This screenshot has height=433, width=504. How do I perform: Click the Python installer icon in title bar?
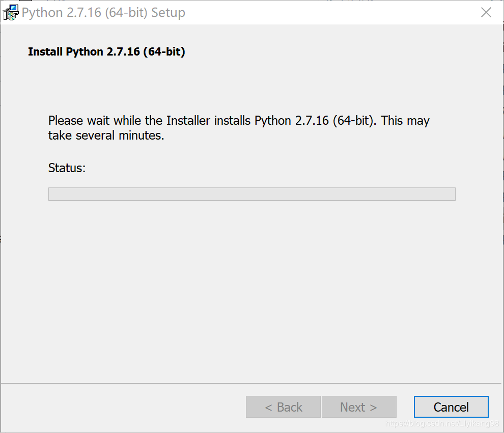[x=10, y=13]
